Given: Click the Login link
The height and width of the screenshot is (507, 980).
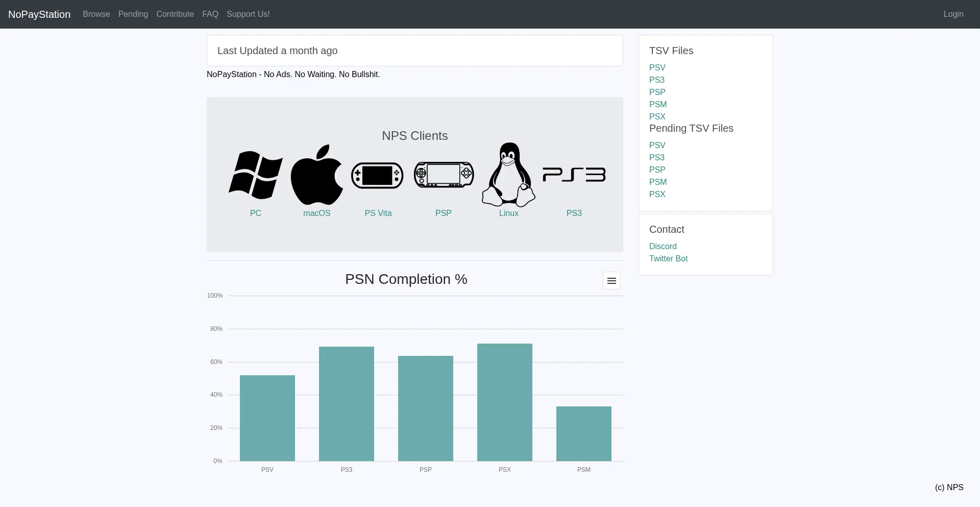Looking at the screenshot, I should pyautogui.click(x=953, y=14).
